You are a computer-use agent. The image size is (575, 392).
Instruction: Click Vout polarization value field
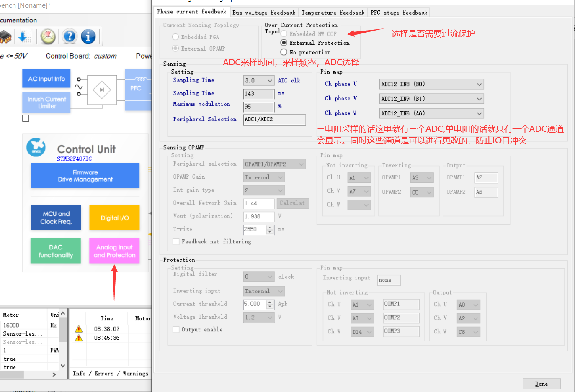pyautogui.click(x=259, y=216)
